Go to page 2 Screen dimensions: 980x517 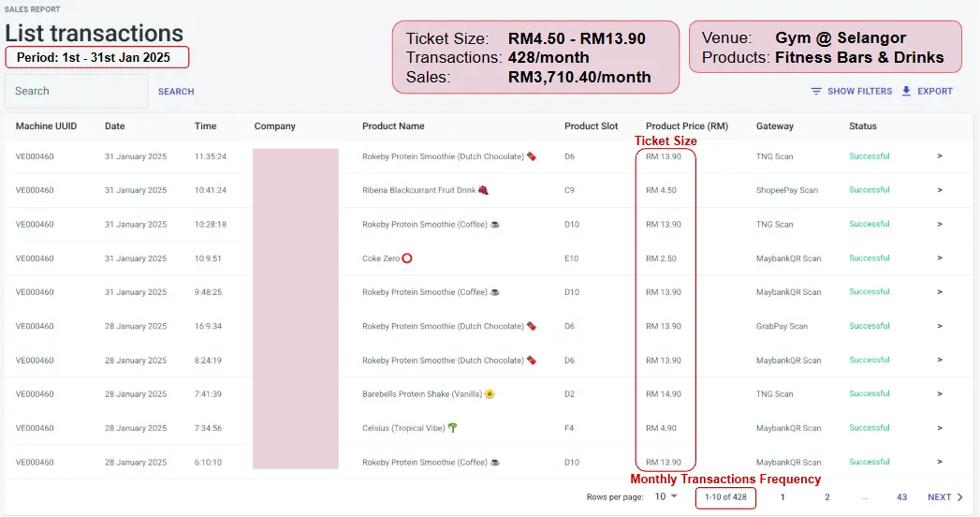827,497
